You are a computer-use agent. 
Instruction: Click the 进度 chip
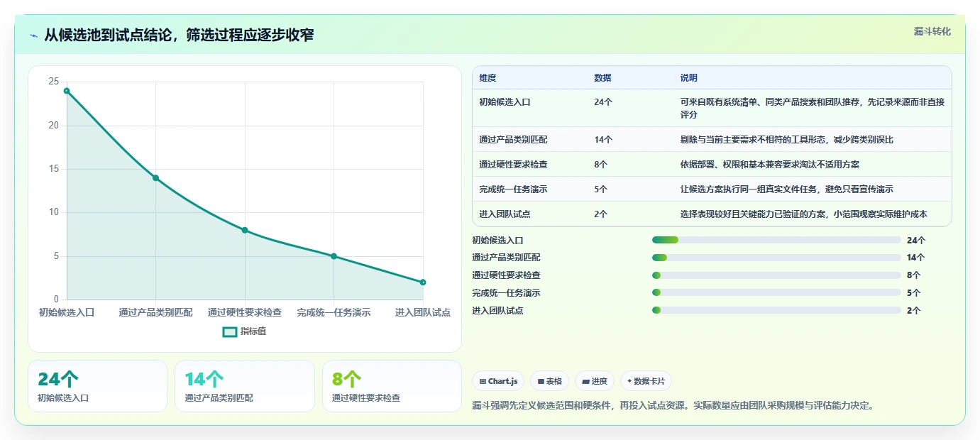[x=594, y=381]
